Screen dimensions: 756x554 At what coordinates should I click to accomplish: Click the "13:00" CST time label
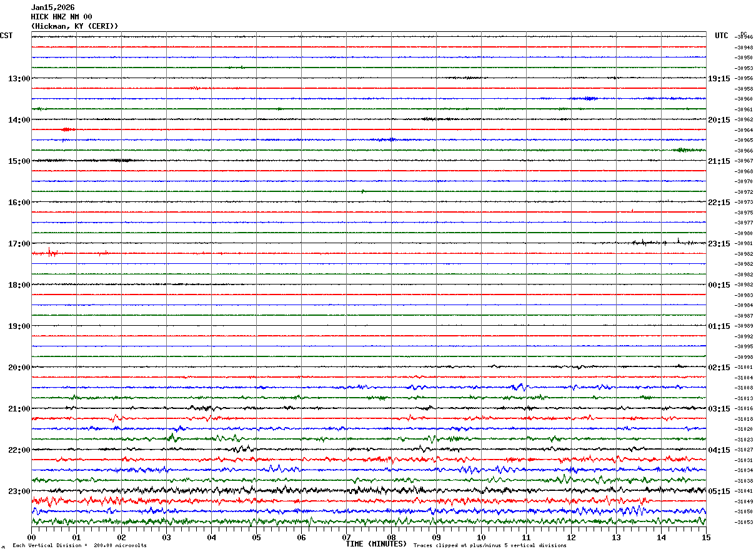click(19, 79)
